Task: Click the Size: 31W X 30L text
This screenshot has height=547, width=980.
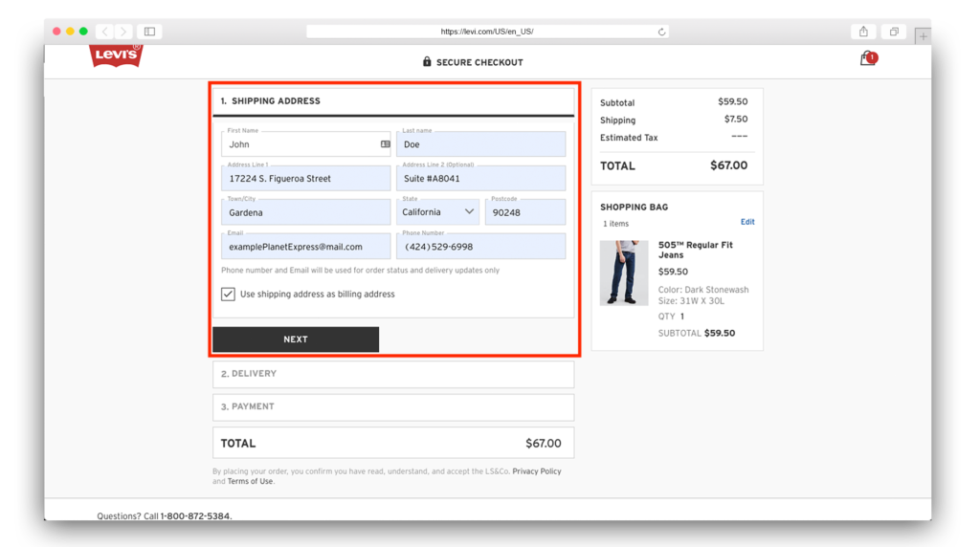Action: point(691,301)
